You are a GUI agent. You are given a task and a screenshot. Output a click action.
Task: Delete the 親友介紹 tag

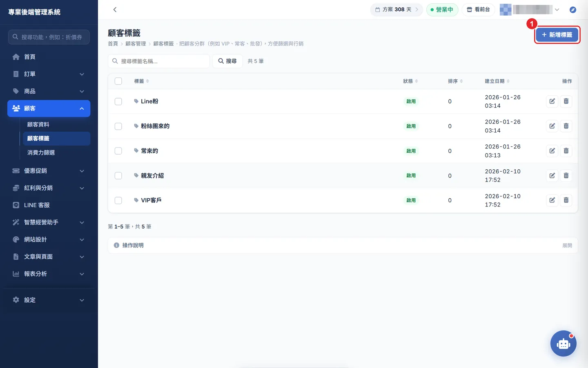(x=566, y=175)
